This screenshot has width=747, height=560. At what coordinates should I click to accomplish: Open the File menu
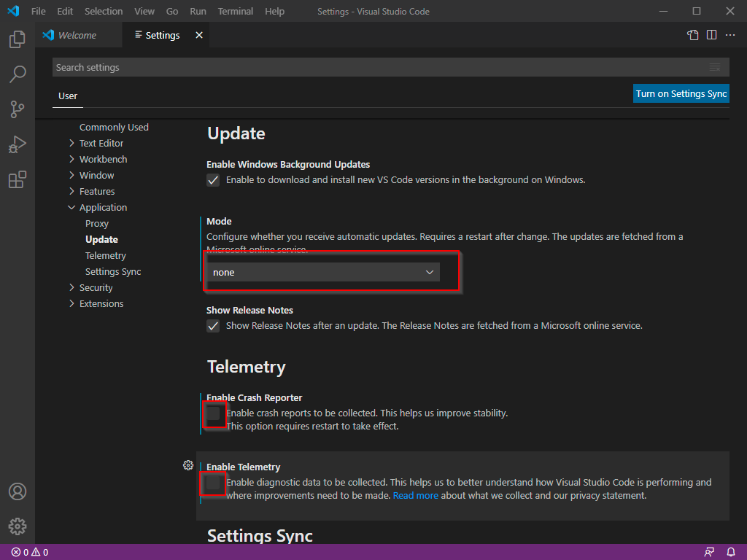[x=38, y=11]
